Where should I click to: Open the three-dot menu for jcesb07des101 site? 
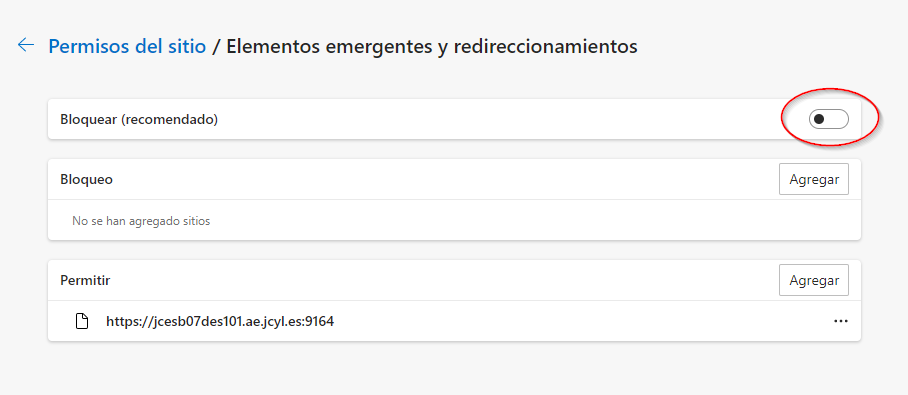tap(841, 321)
